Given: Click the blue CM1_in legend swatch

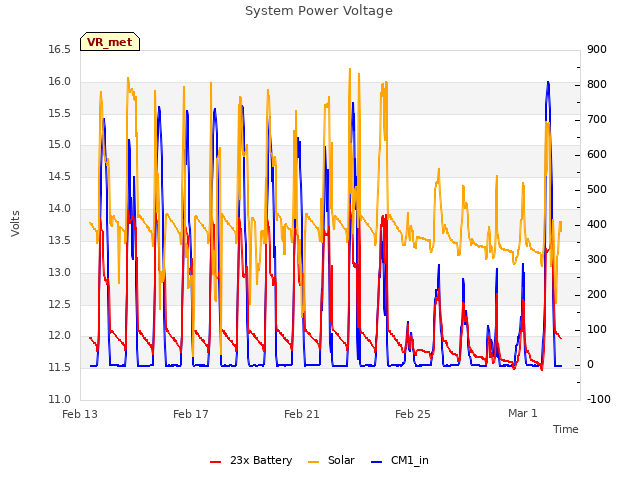Looking at the screenshot, I should click(377, 462).
